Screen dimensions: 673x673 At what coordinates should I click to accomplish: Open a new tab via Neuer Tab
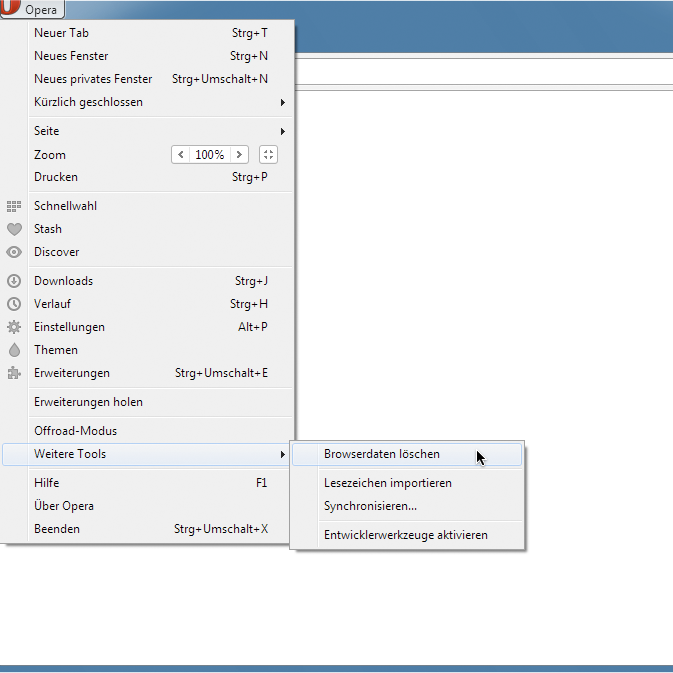[x=148, y=33]
